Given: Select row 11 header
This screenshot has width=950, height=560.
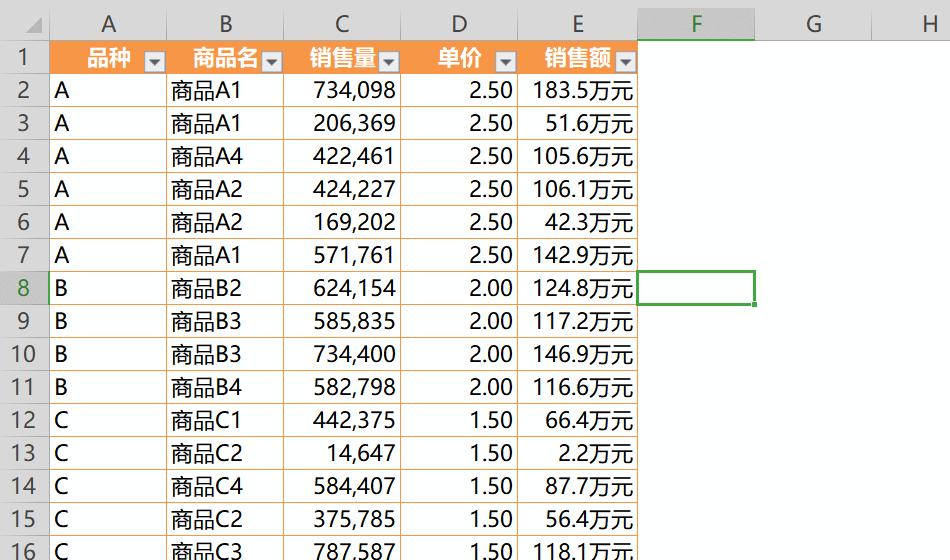Looking at the screenshot, I should pos(24,387).
